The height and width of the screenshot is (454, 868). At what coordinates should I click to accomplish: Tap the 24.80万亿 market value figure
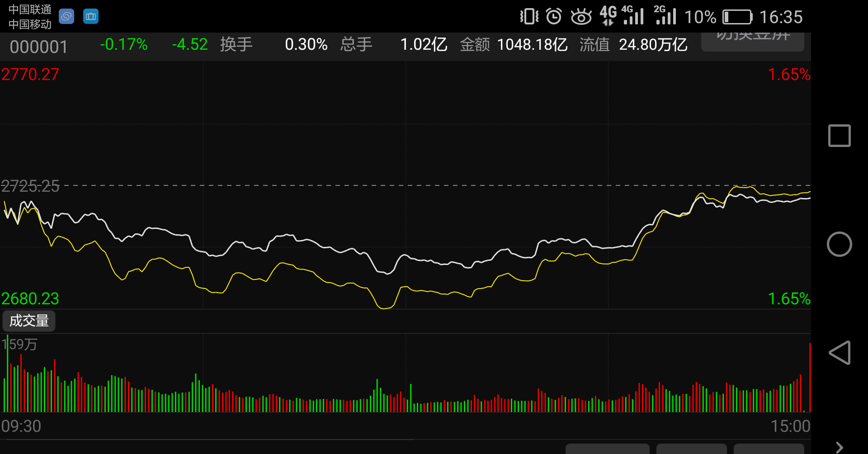(653, 44)
